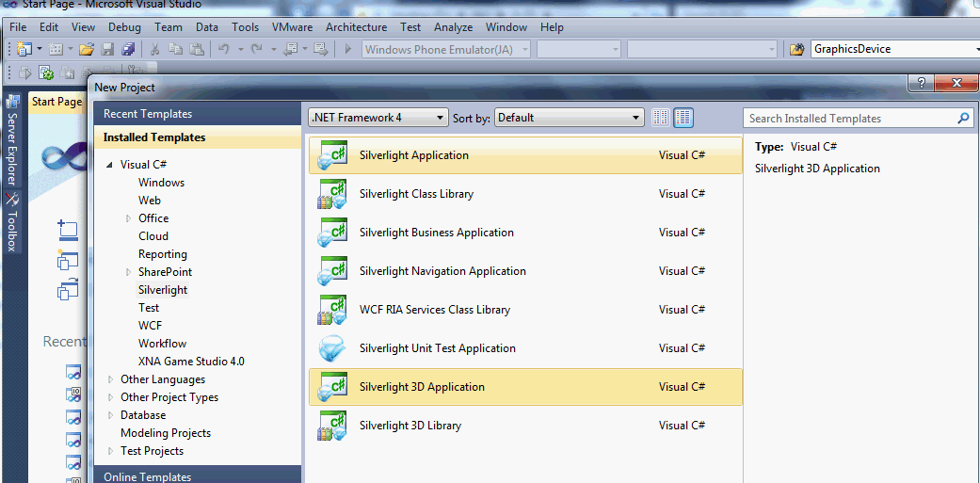Select the Installed Templates header
Image resolution: width=980 pixels, height=483 pixels.
pos(197,137)
